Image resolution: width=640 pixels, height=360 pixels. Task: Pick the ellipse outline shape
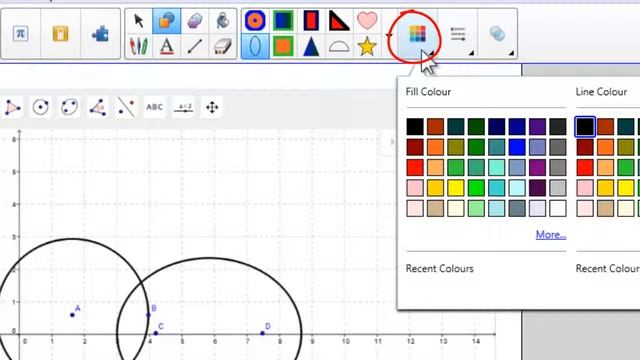(255, 46)
